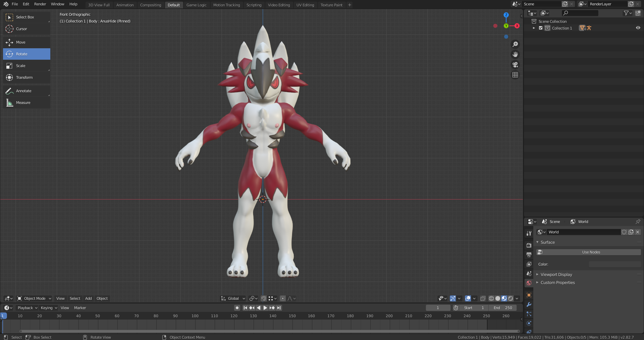Screen dimensions: 644x340
Task: Open the Object properties tab
Action: point(529,295)
